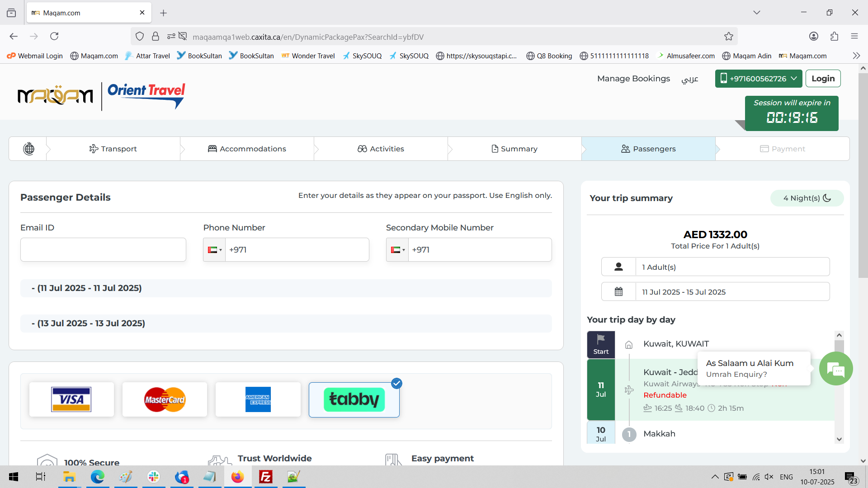
Task: Expand the phone number country flag dropdown
Action: tap(215, 250)
